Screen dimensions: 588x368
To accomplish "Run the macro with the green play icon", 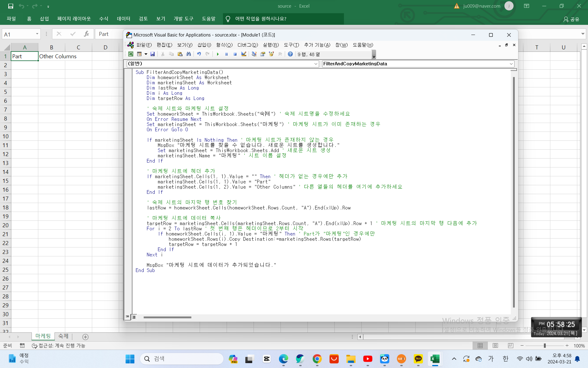I will (x=218, y=54).
